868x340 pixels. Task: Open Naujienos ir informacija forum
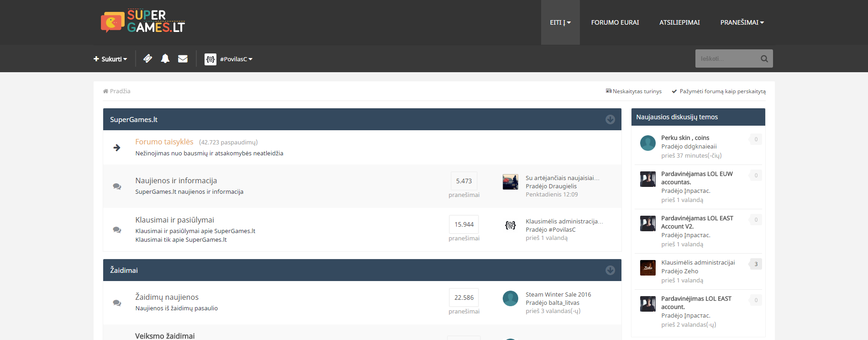(x=176, y=181)
